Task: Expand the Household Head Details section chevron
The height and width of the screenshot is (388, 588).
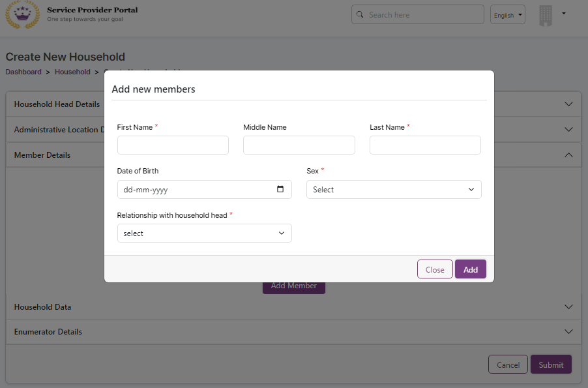Action: point(568,104)
